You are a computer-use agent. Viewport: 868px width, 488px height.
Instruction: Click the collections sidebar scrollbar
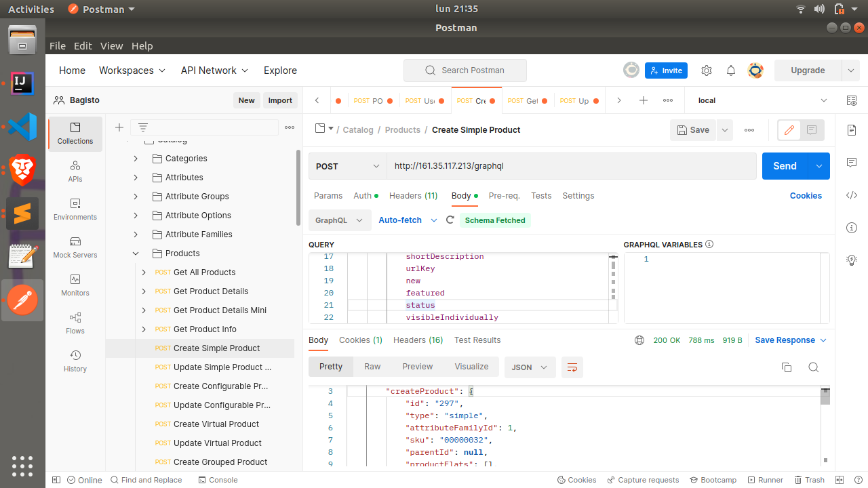[298, 188]
